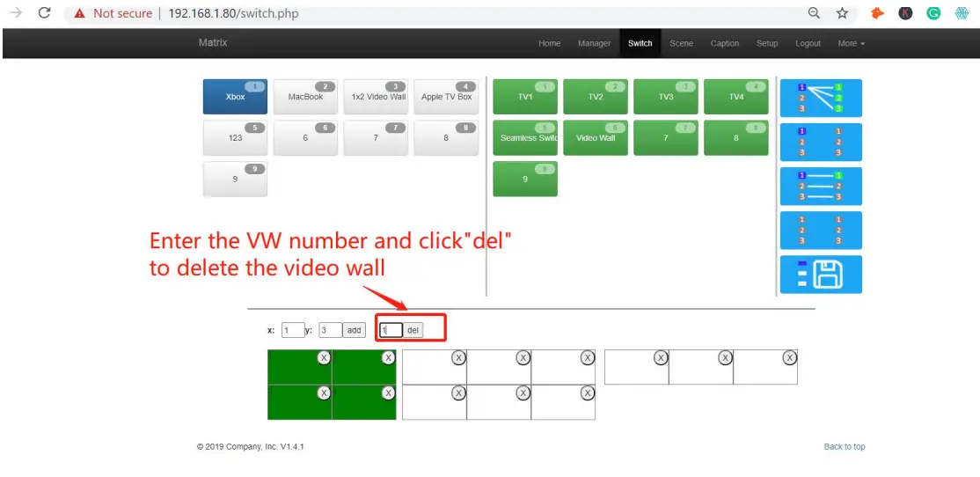The height and width of the screenshot is (477, 980).
Task: Open the browser zoom magnifier icon
Action: pyautogui.click(x=814, y=13)
